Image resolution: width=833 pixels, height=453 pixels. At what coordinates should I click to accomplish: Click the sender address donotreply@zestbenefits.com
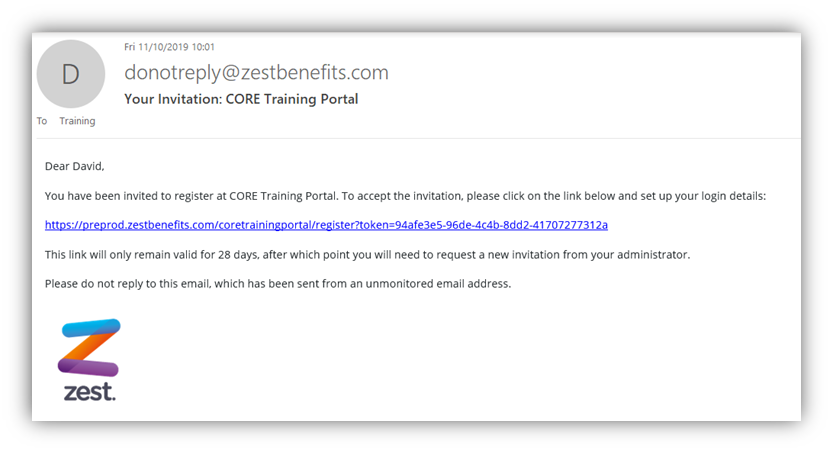256,73
